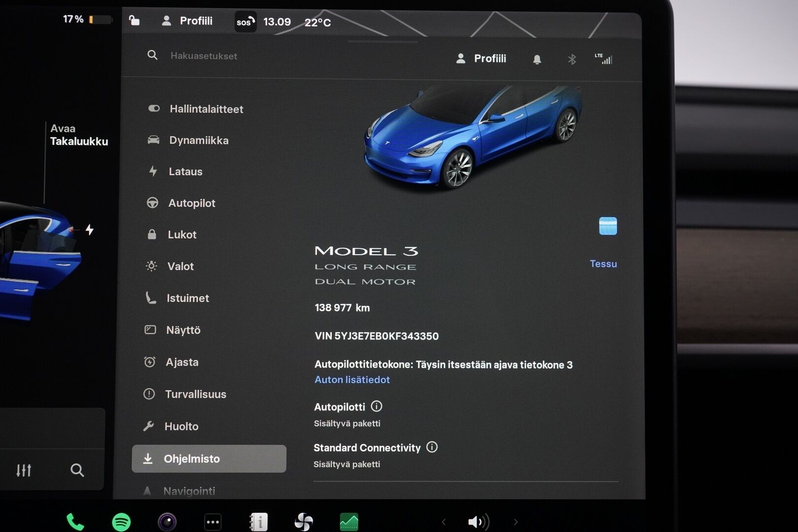This screenshot has width=798, height=532.
Task: Open climate fan controls
Action: (x=303, y=522)
